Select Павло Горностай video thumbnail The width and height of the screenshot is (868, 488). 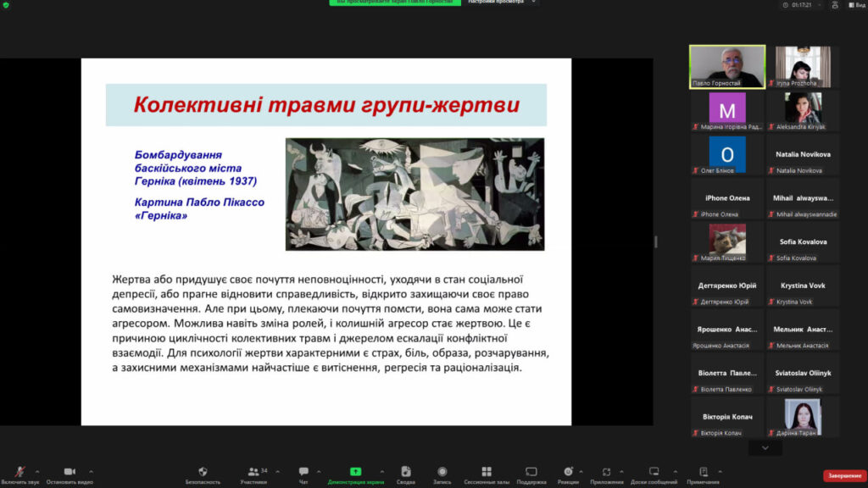(726, 66)
